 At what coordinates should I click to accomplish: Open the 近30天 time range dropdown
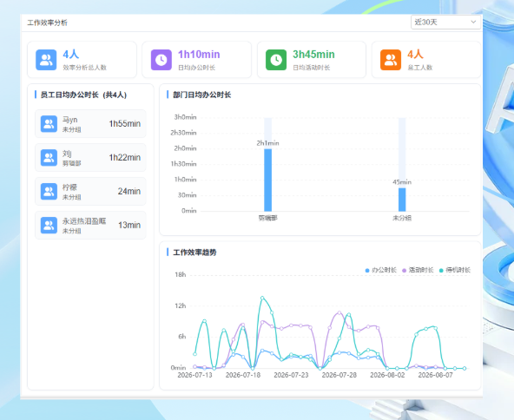point(445,23)
